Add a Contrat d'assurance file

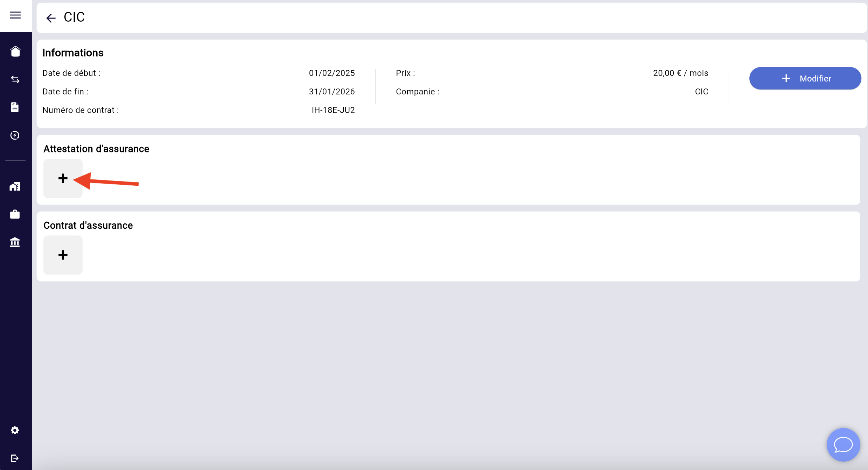click(x=63, y=255)
